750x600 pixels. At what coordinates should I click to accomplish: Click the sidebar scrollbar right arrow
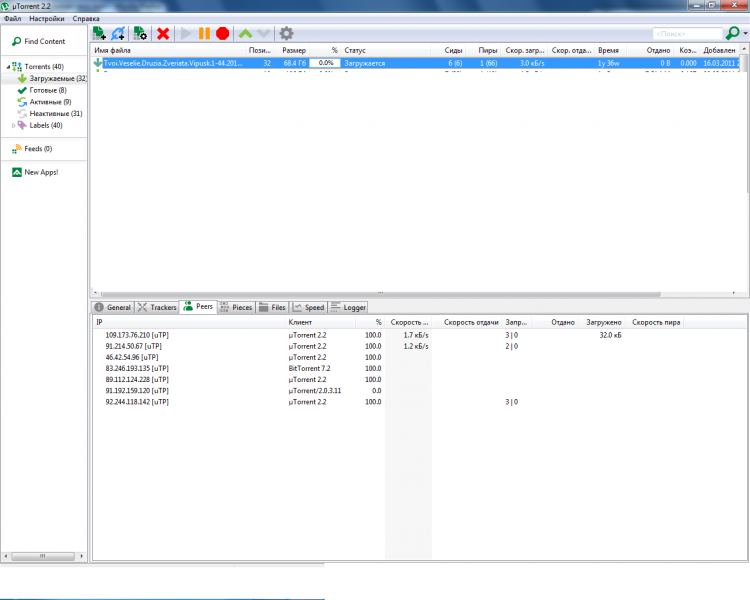(x=82, y=556)
